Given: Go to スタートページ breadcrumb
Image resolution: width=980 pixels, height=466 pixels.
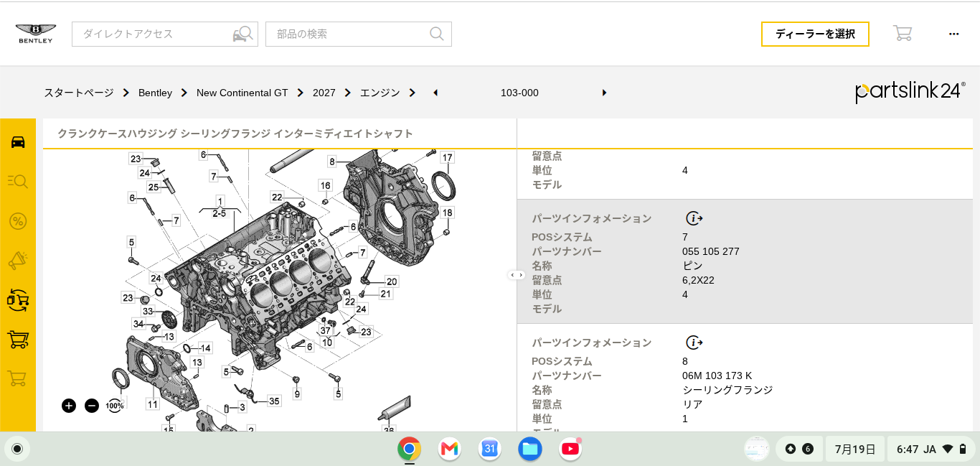Looking at the screenshot, I should coord(79,93).
